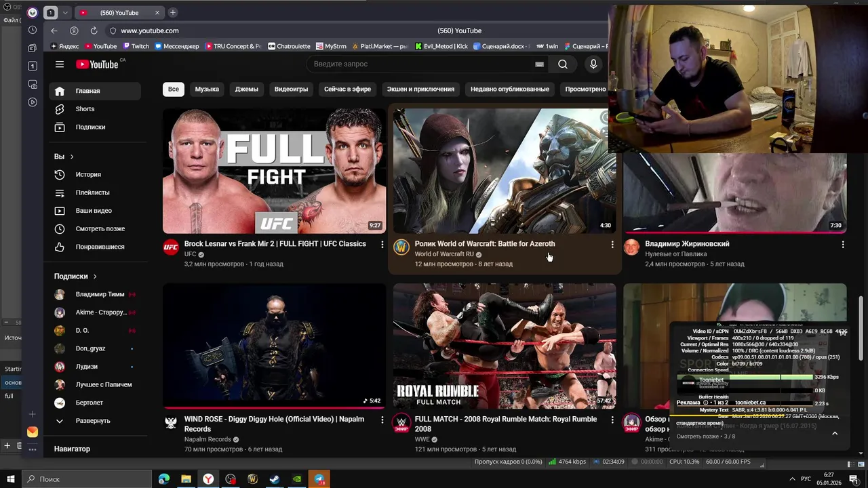Open options for World of Warcraft video
This screenshot has width=868, height=488.
point(612,244)
